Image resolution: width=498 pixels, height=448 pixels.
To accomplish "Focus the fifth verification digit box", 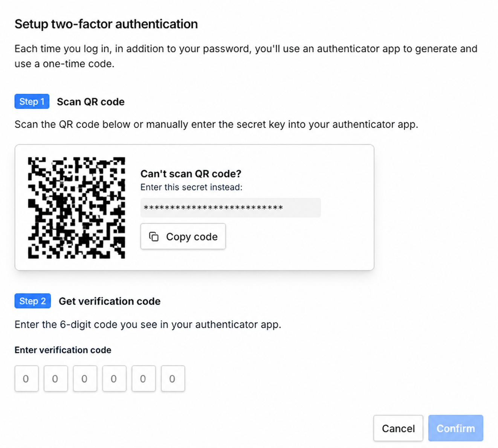I will point(144,378).
